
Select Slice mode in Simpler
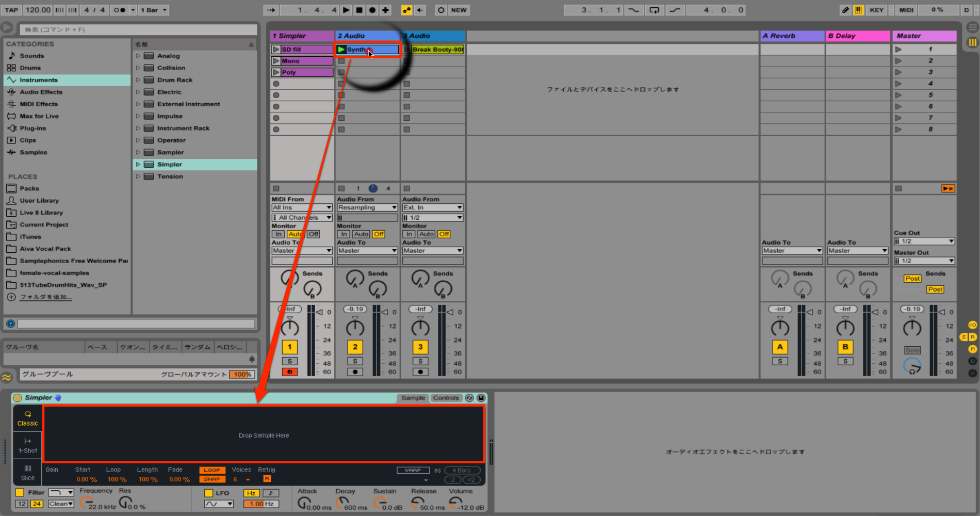point(28,473)
